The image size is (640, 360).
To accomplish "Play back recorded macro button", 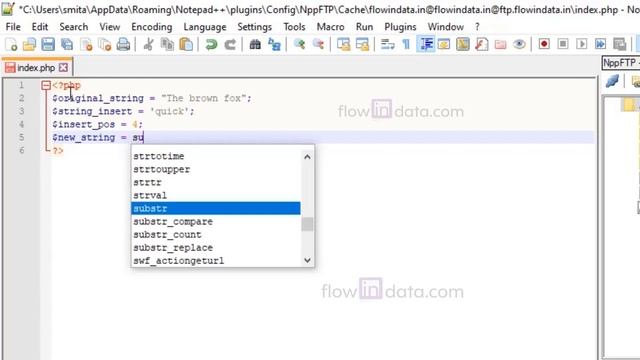I will [x=582, y=44].
